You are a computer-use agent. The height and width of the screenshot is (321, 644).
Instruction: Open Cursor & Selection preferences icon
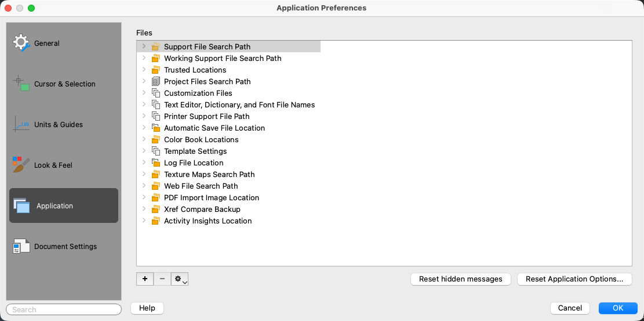pos(21,84)
